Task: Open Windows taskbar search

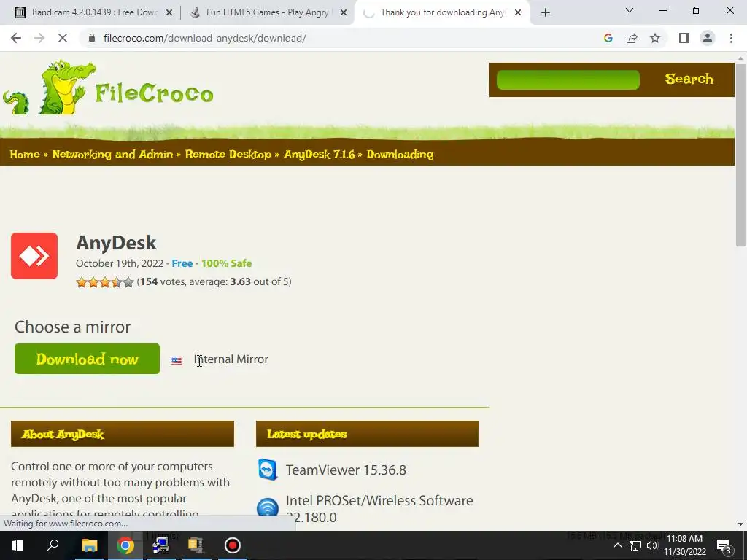Action: point(53,545)
